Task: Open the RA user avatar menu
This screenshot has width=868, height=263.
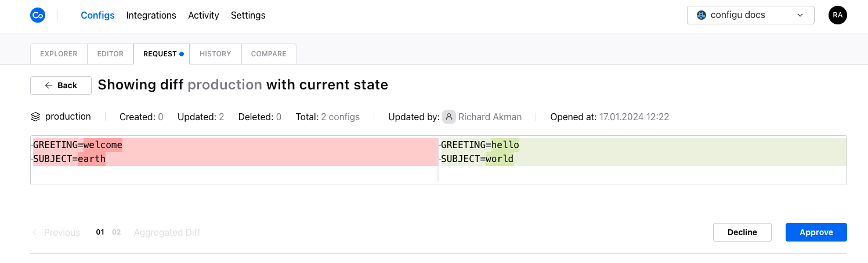Action: coord(838,15)
